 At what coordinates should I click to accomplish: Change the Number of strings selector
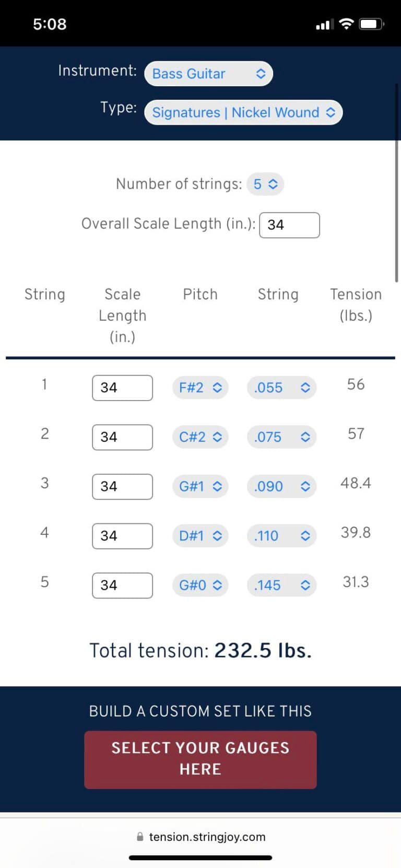click(265, 184)
